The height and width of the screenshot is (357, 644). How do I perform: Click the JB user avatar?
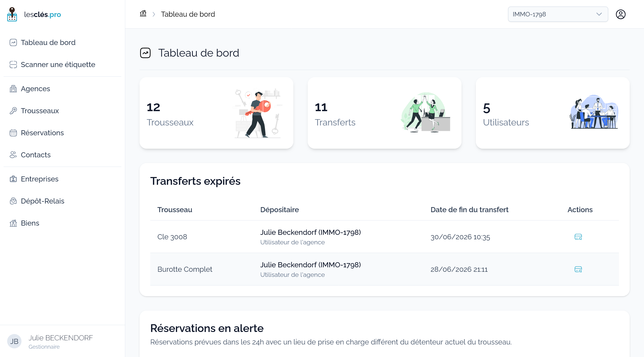pyautogui.click(x=14, y=341)
